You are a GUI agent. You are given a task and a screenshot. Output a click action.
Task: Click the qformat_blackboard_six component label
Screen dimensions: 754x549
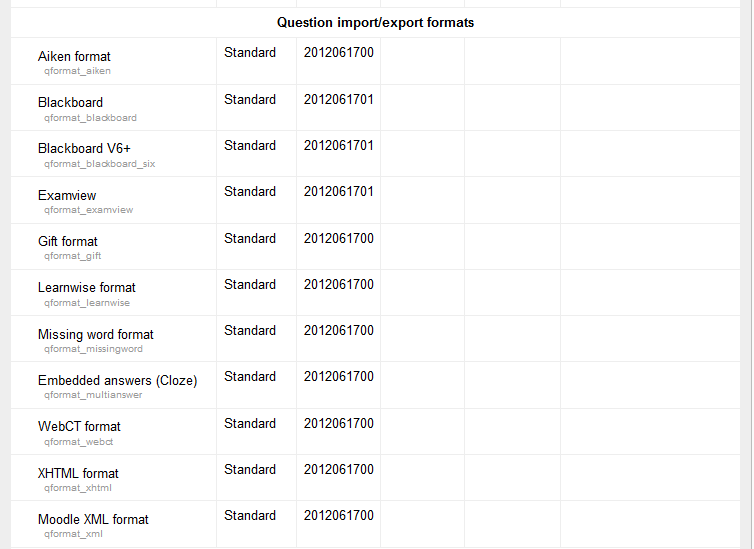coord(99,164)
